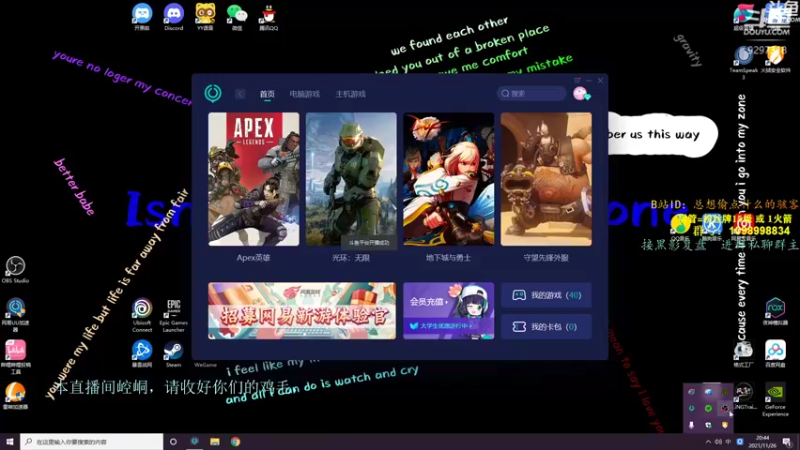This screenshot has width=800, height=450.
Task: Select the Overwatch 守望先锋外服 game card
Action: (x=546, y=179)
